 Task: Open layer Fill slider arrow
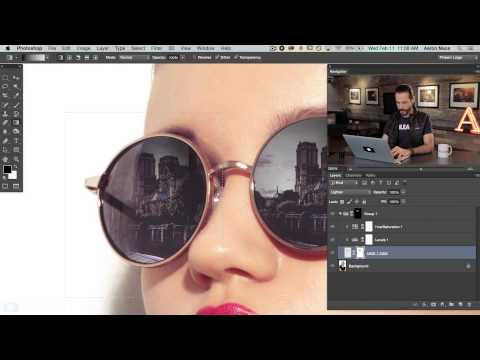click(403, 202)
